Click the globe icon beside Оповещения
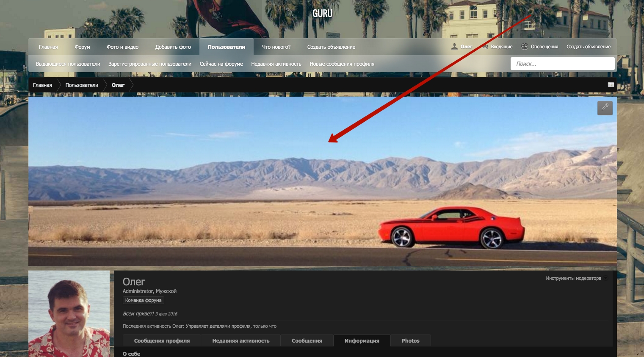Image resolution: width=644 pixels, height=357 pixels. pos(525,47)
